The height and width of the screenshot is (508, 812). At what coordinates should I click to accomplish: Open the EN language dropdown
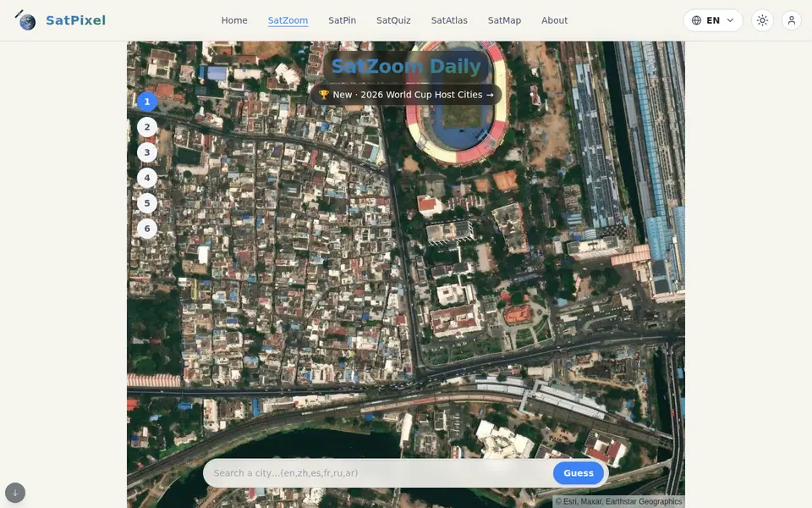(713, 20)
